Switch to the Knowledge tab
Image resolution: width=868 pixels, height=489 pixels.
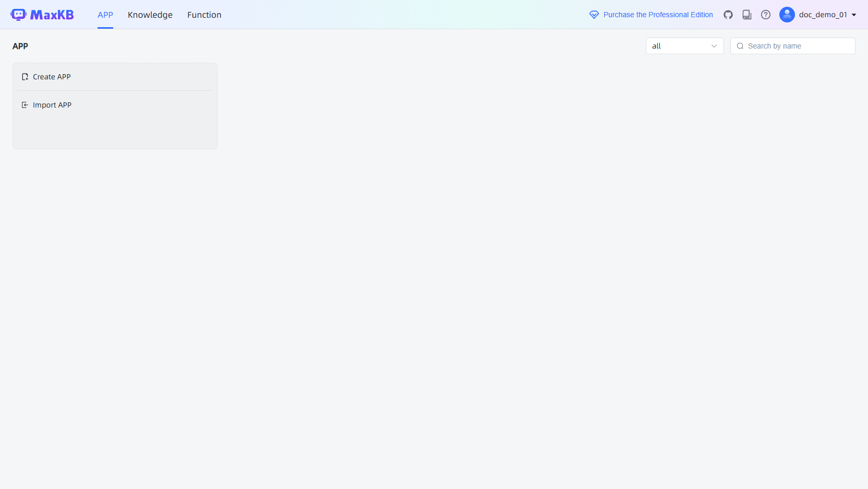click(x=150, y=15)
